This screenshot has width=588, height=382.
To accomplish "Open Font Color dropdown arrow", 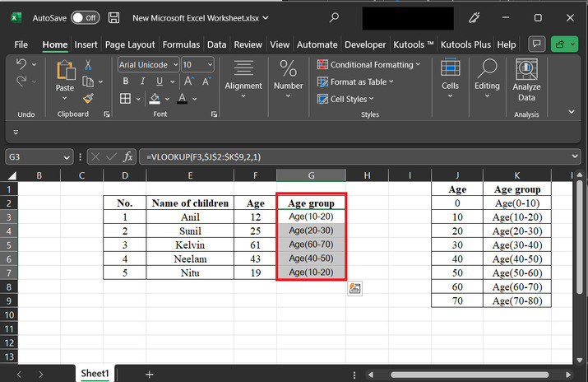I will 195,99.
